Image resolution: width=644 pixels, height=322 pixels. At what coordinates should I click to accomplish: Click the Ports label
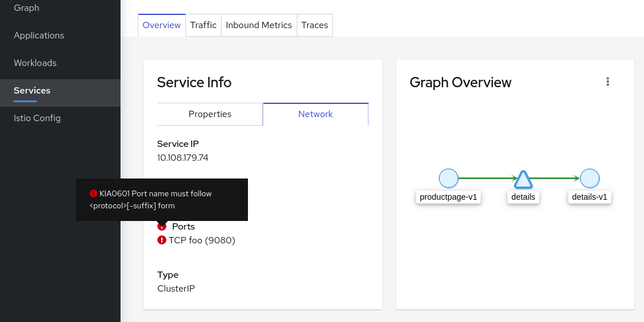(x=184, y=226)
